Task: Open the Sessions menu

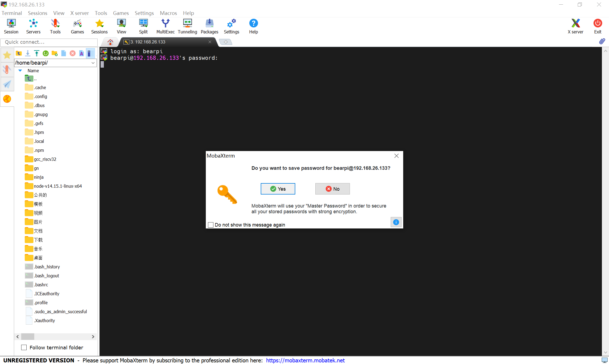Action: tap(38, 13)
